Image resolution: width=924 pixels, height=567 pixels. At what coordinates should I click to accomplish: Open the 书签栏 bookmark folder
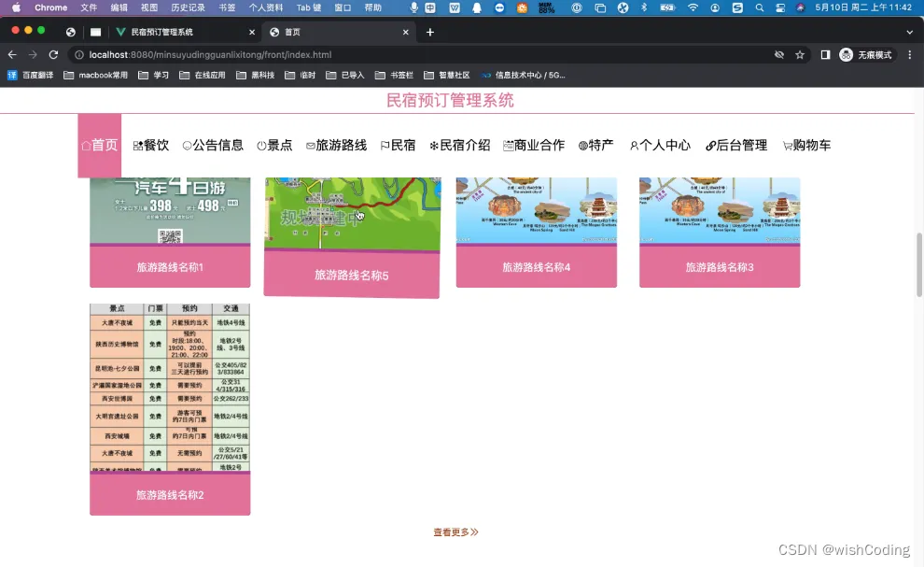[394, 75]
